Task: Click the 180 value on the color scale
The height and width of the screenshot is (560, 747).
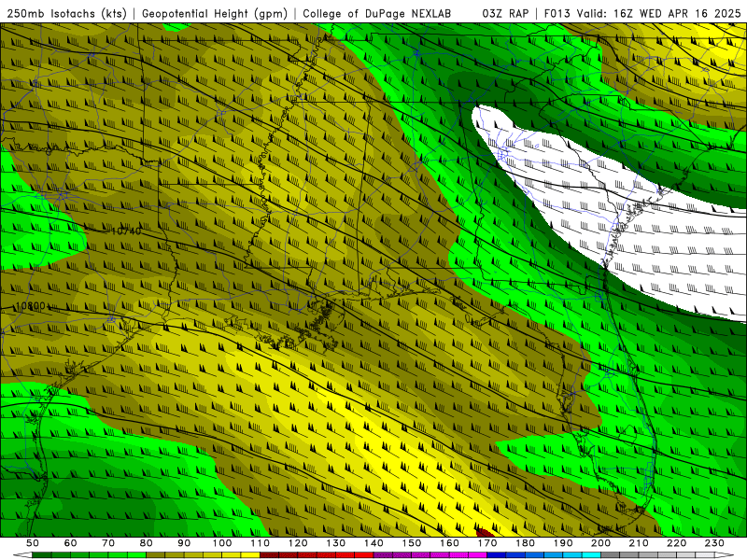Action: tap(525, 543)
